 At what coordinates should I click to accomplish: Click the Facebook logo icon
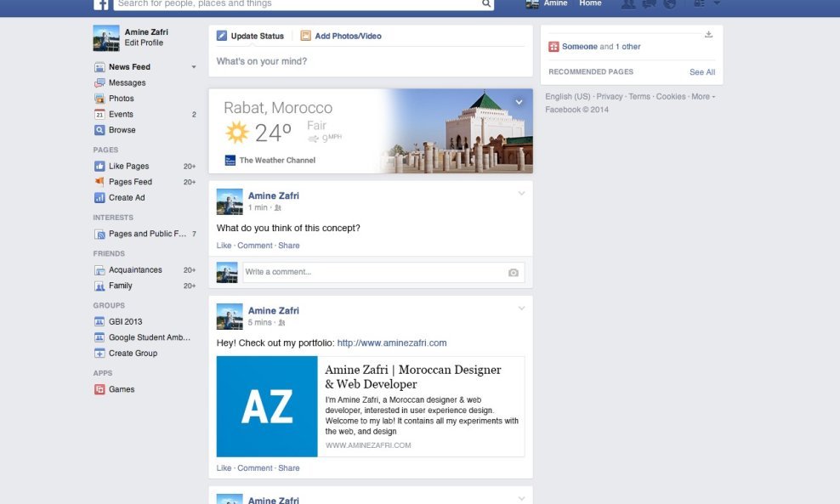100,4
